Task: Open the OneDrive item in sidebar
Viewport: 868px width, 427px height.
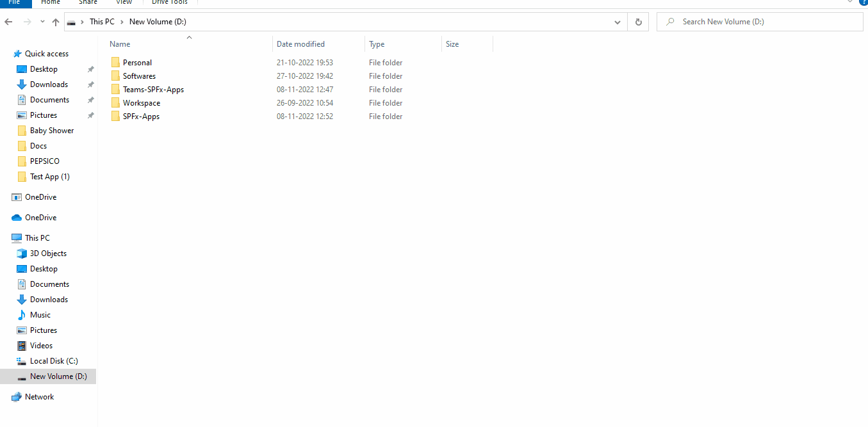Action: (40, 197)
